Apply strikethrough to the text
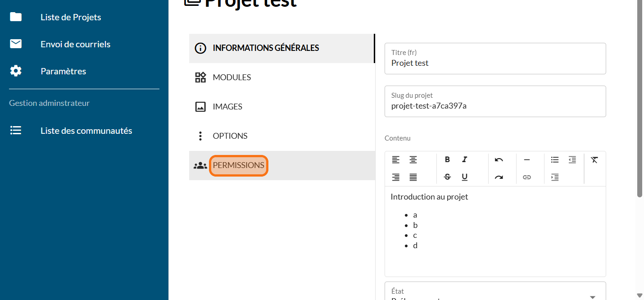This screenshot has width=644, height=300. pos(447,177)
